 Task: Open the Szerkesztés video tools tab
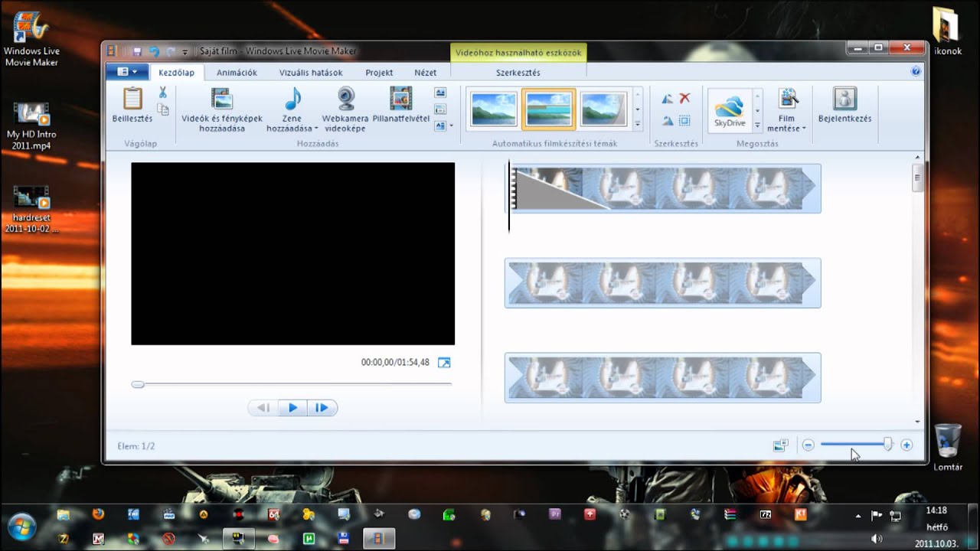(518, 73)
